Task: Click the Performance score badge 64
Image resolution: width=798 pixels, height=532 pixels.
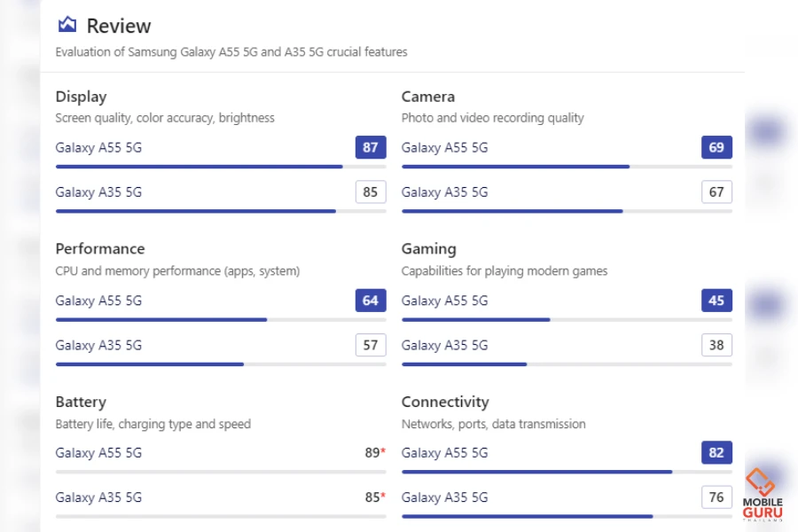Action: point(371,301)
